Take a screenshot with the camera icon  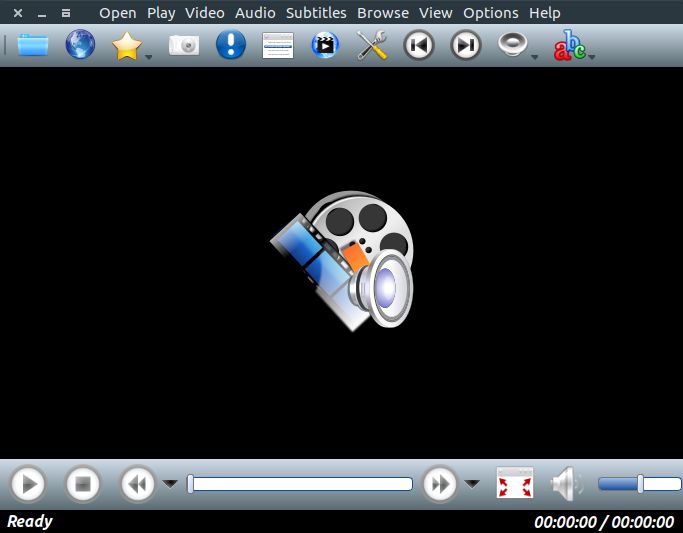(184, 45)
